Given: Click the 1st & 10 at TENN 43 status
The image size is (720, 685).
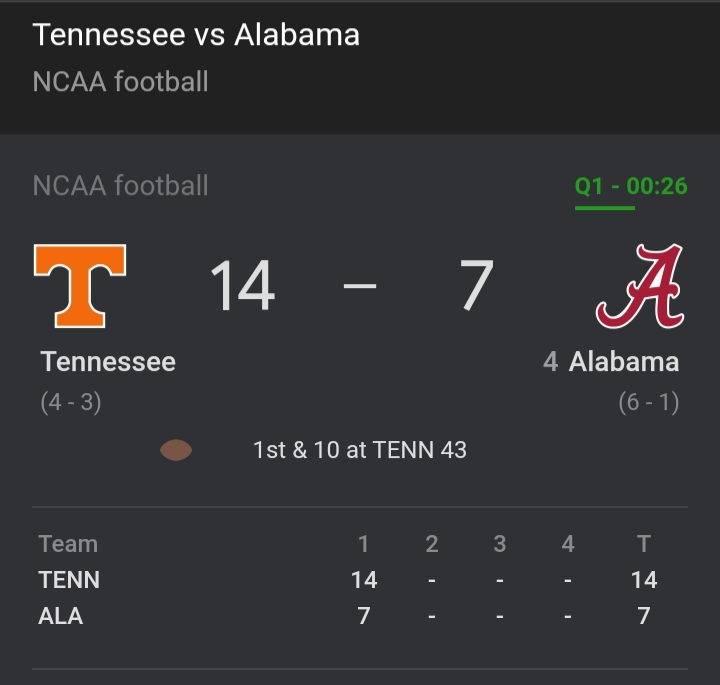Looking at the screenshot, I should coord(360,450).
